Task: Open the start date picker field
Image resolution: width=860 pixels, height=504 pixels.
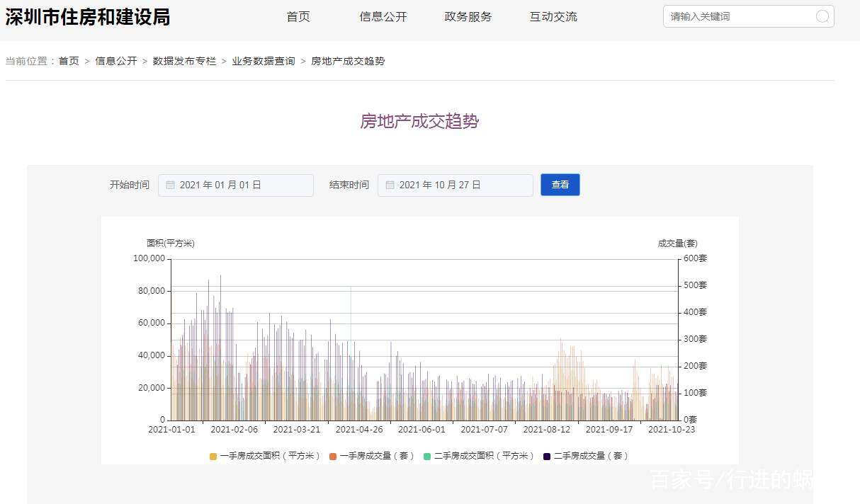Action: coord(236,185)
